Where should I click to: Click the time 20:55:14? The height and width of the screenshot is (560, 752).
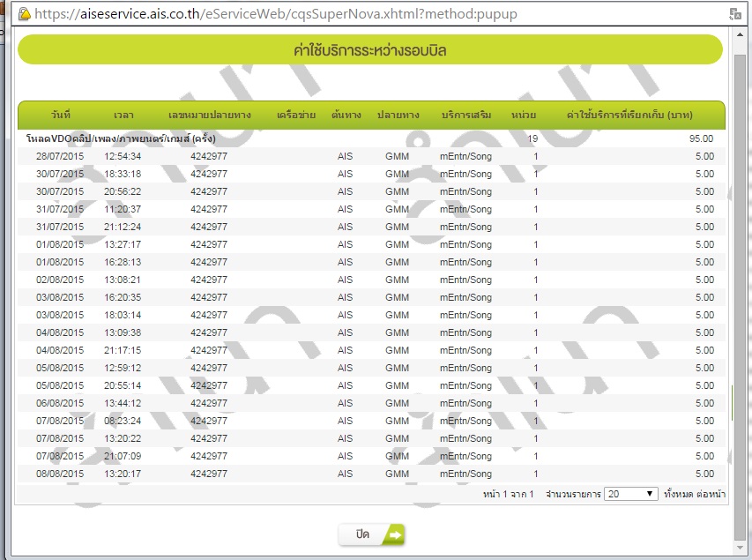click(x=123, y=385)
